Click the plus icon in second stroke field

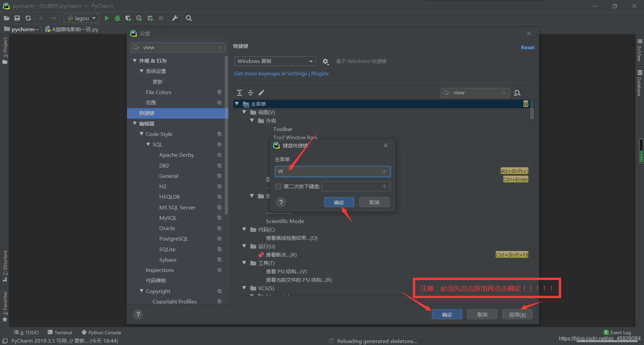click(x=384, y=186)
